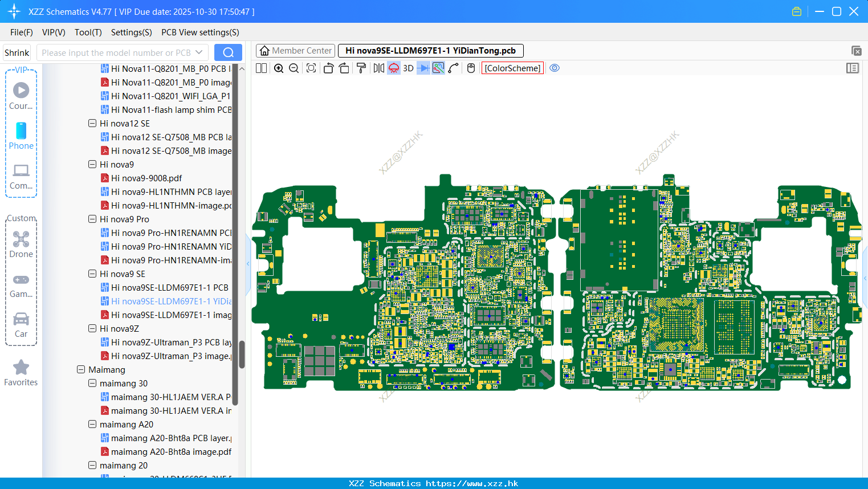This screenshot has height=489, width=868.
Task: Toggle the trace routing display icon
Action: coord(438,68)
